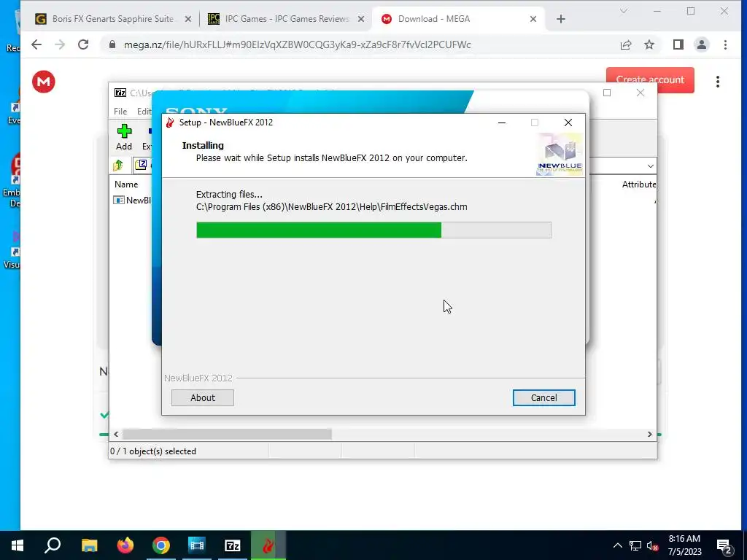Open the MEGA page three-dot menu
The height and width of the screenshot is (560, 747).
click(x=718, y=82)
